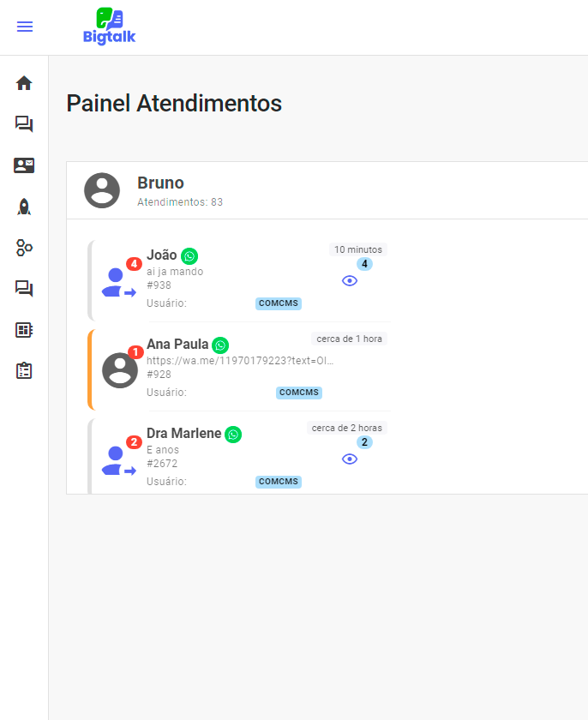This screenshot has height=720, width=588.
Task: Click Ana Paula's profile avatar
Action: coord(120,369)
